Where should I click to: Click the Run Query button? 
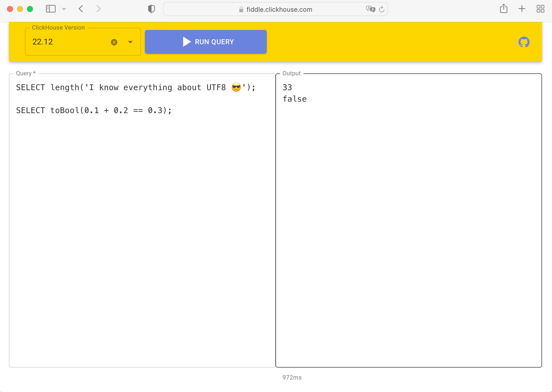206,42
